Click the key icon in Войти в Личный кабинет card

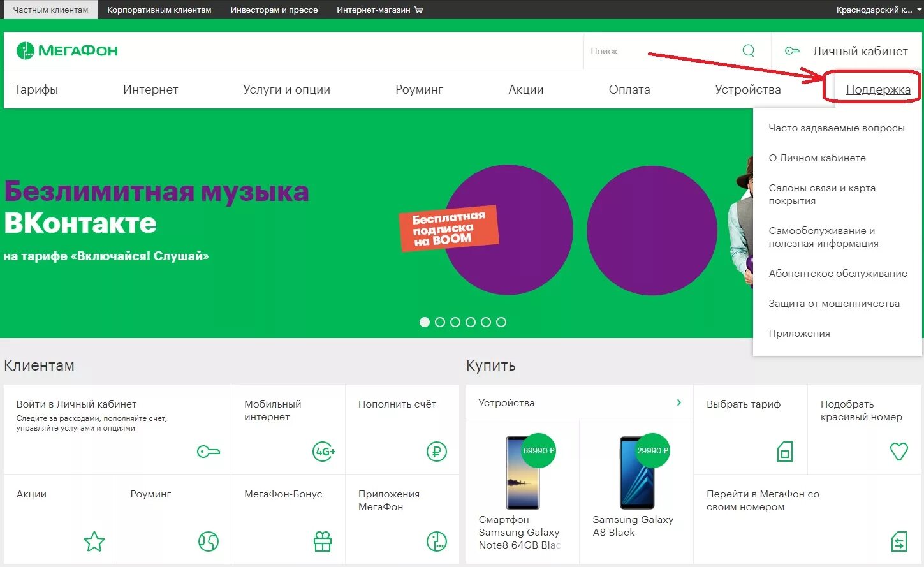(x=208, y=452)
